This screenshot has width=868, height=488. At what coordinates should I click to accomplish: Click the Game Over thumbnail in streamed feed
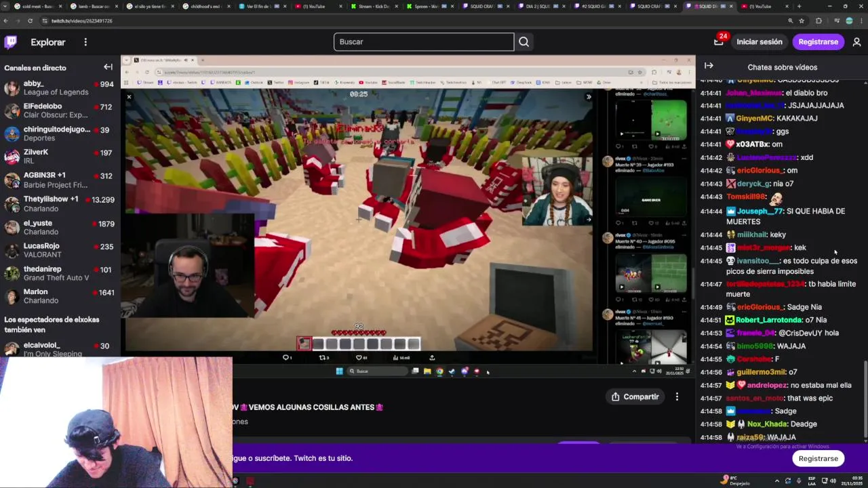pos(650,197)
